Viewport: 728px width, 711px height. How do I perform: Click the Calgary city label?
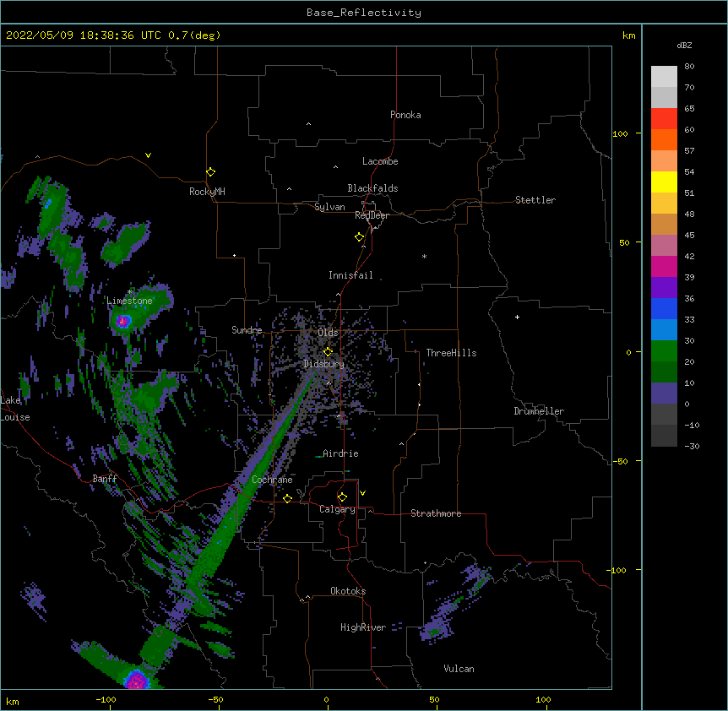point(337,509)
